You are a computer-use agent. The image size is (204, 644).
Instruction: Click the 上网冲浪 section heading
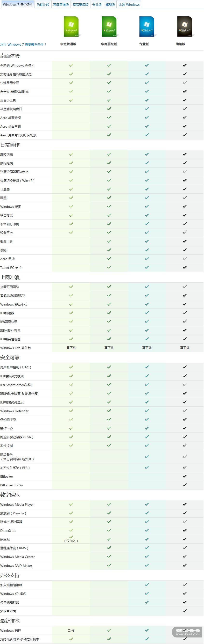click(10, 277)
